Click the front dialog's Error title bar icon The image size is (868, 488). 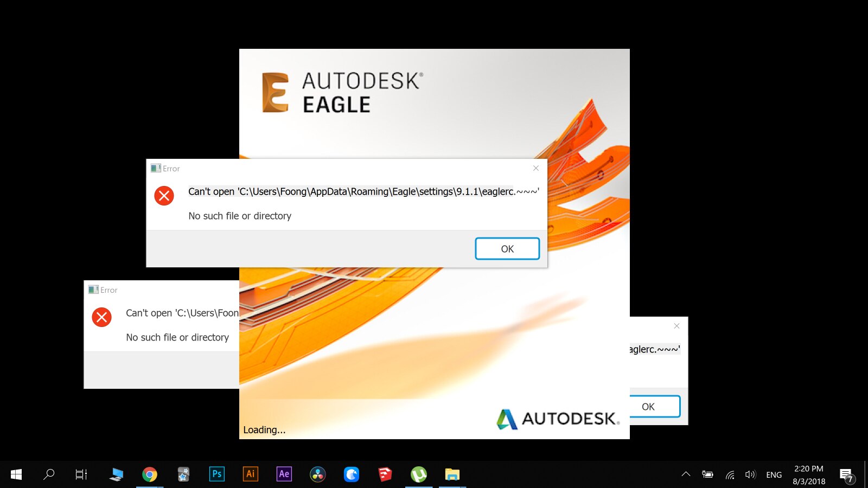156,169
